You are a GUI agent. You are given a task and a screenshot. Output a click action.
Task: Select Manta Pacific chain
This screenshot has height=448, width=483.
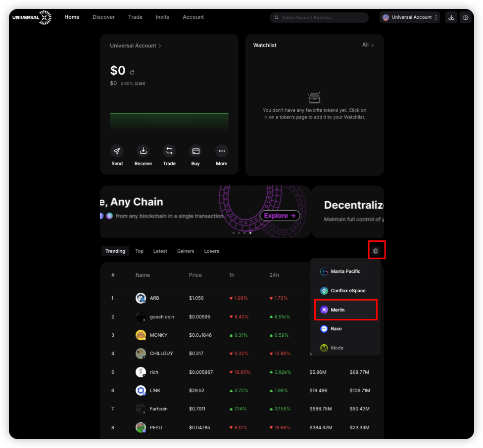click(x=345, y=271)
